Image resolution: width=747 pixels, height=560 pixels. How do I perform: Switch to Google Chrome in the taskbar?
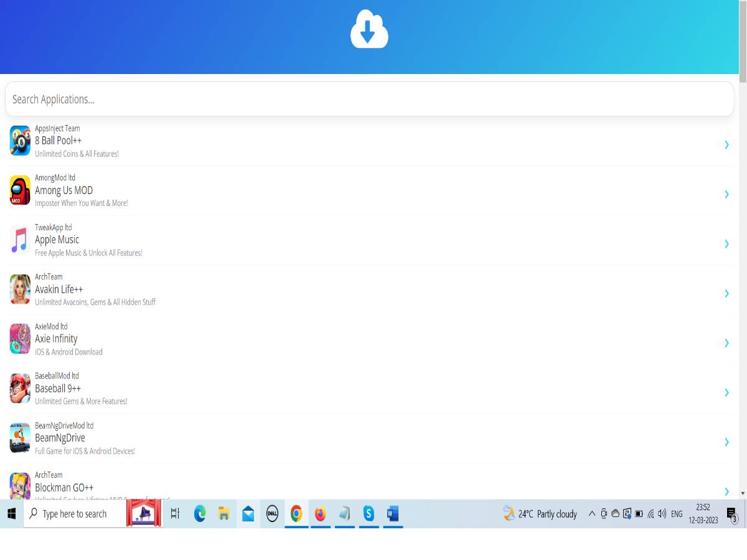tap(296, 514)
